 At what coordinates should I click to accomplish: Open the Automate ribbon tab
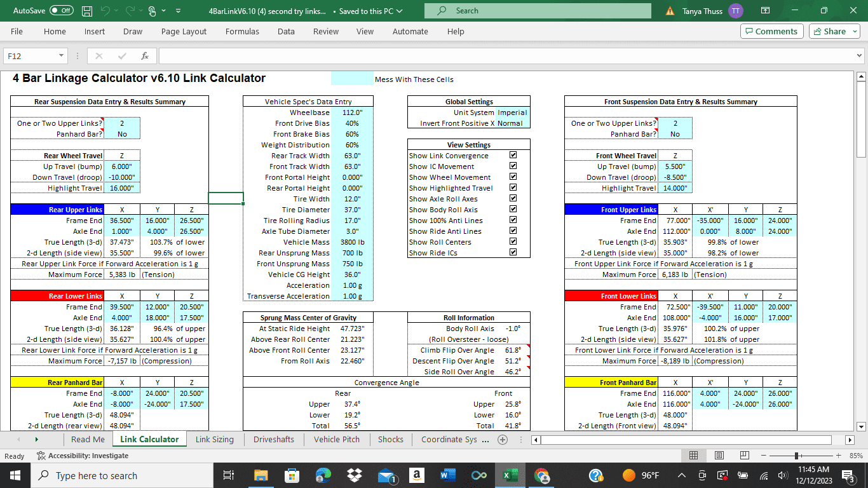point(410,31)
